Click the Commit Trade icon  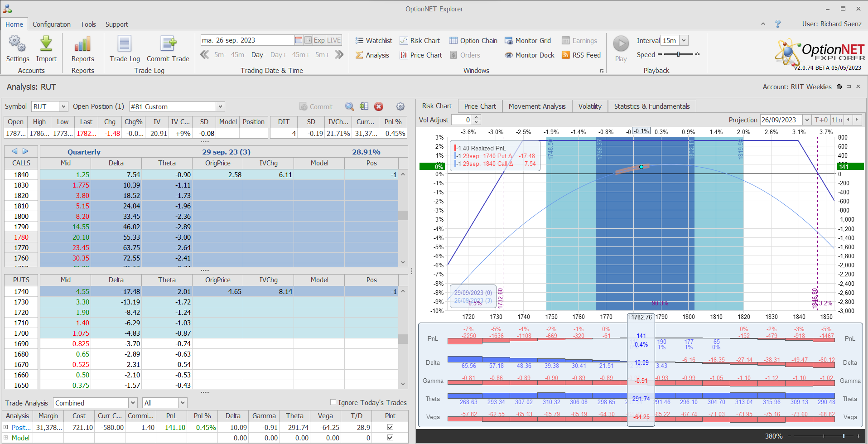point(168,44)
